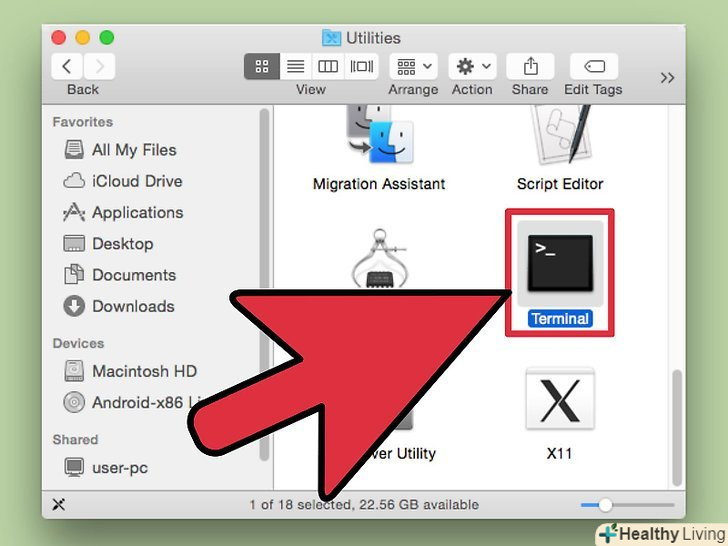Close the Utilities window
This screenshot has height=546, width=728.
point(58,38)
